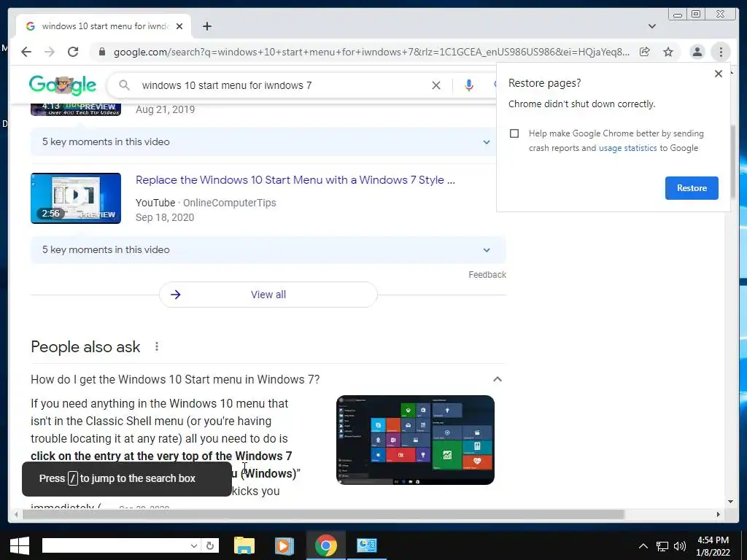Screen dimensions: 747x560
Task: Open the network tray icon
Action: [x=662, y=545]
